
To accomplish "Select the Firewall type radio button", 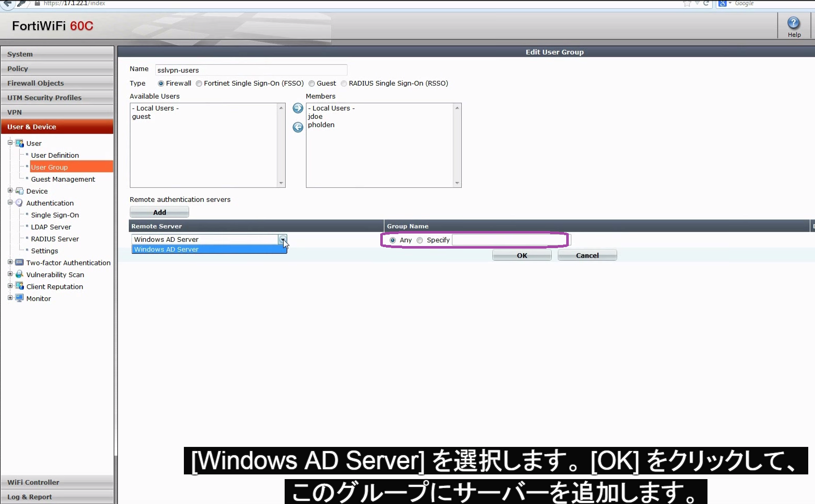I will (161, 84).
